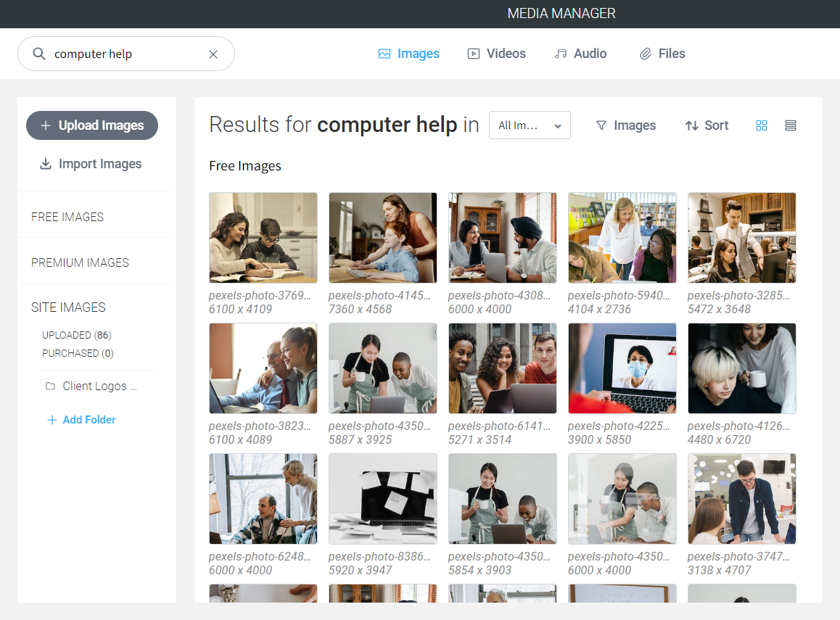Open SITE IMAGES section
The height and width of the screenshot is (620, 840).
69,307
